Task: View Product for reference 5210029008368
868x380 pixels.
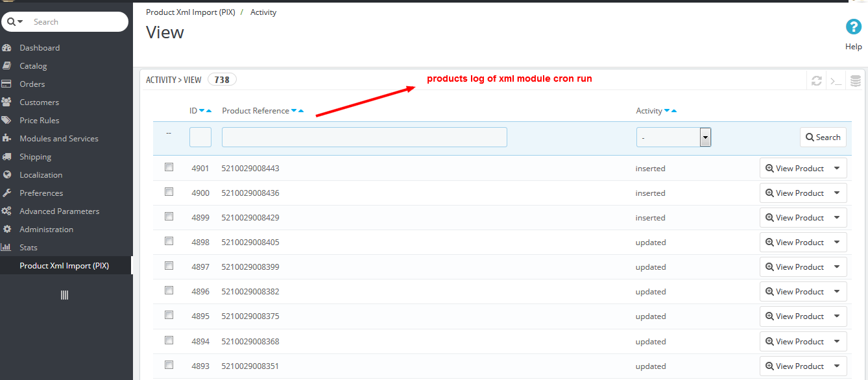Action: (x=794, y=342)
